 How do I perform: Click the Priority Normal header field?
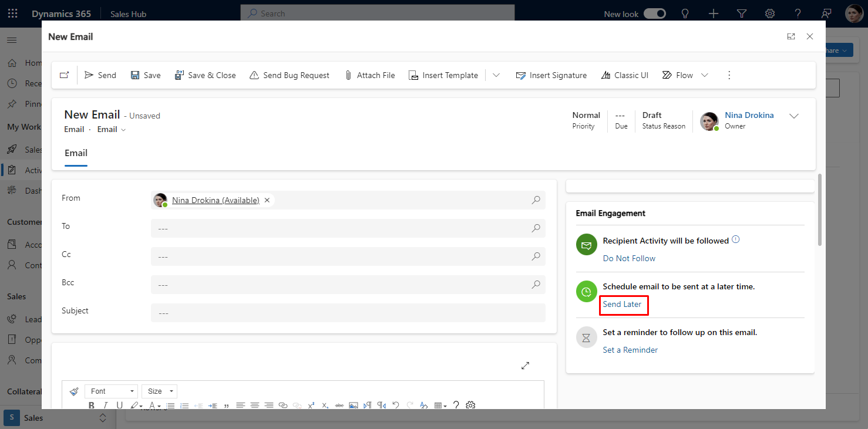click(586, 120)
